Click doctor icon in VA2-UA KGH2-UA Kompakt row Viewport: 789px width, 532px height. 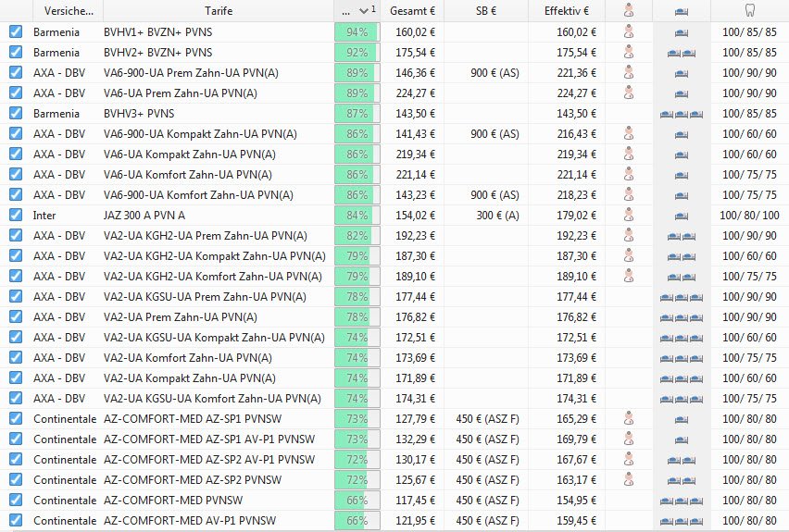[x=629, y=255]
